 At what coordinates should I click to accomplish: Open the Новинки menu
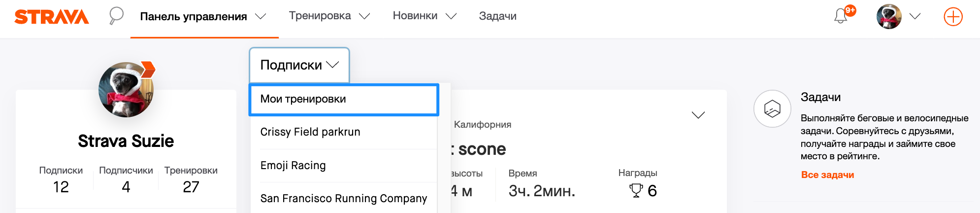click(415, 16)
